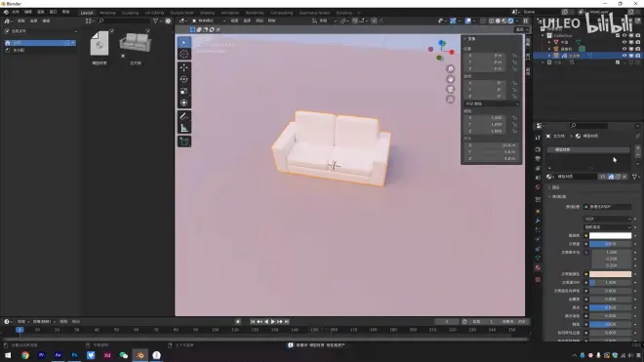Toggle visibility of Collection in outliner
The width and height of the screenshot is (644, 362).
coord(624,36)
